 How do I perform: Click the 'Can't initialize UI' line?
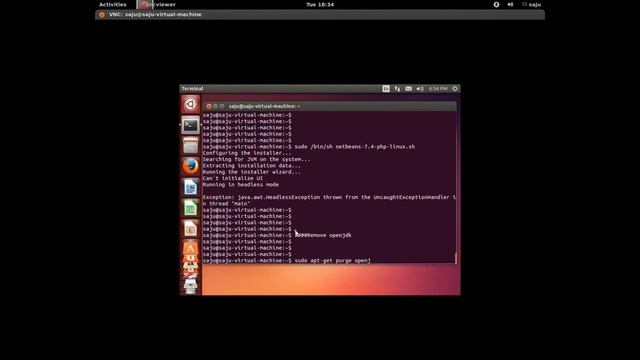tap(233, 178)
